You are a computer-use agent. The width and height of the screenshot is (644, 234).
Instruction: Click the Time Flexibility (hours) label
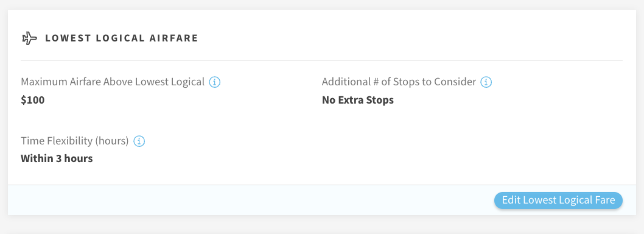click(75, 141)
